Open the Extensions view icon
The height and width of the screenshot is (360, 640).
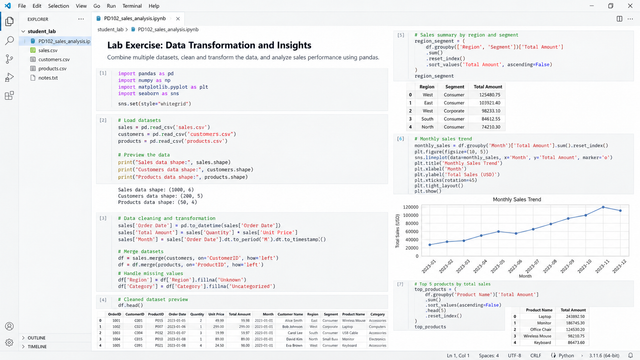pos(9,96)
